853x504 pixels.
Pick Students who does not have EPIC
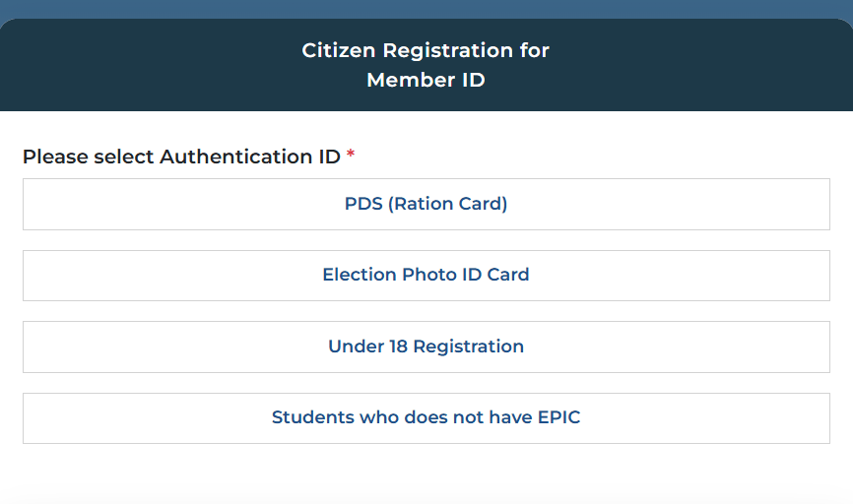click(x=426, y=417)
